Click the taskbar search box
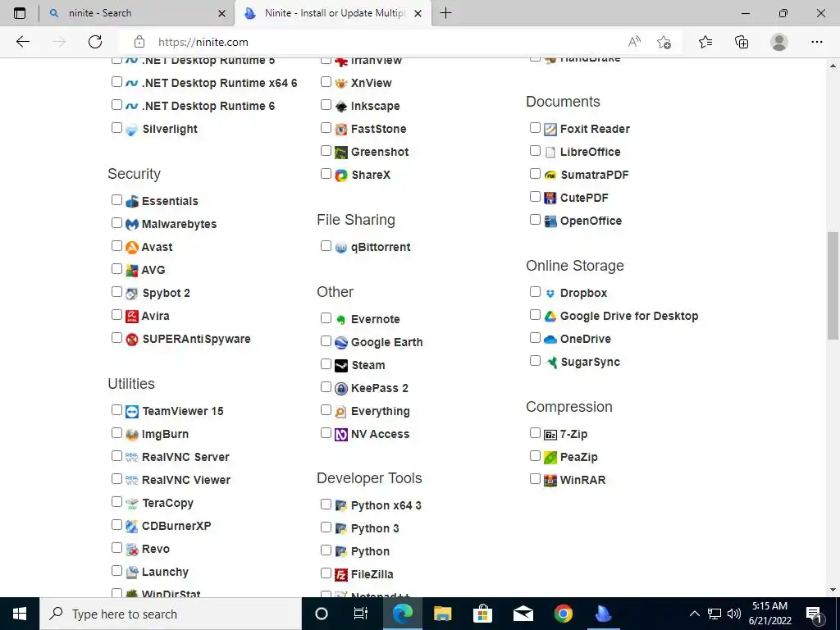840x630 pixels. click(171, 614)
